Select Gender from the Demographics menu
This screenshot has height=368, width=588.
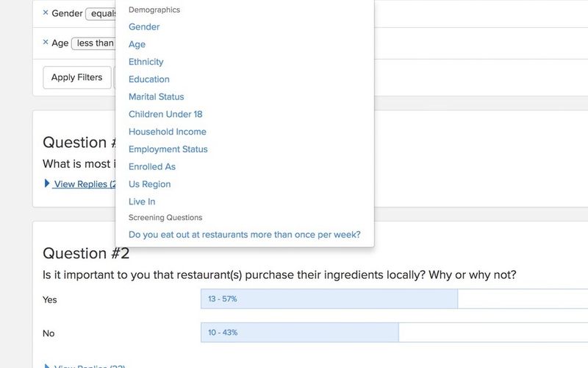point(144,27)
